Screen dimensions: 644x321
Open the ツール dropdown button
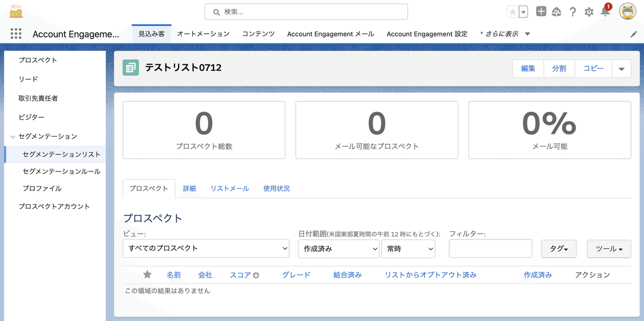(609, 249)
